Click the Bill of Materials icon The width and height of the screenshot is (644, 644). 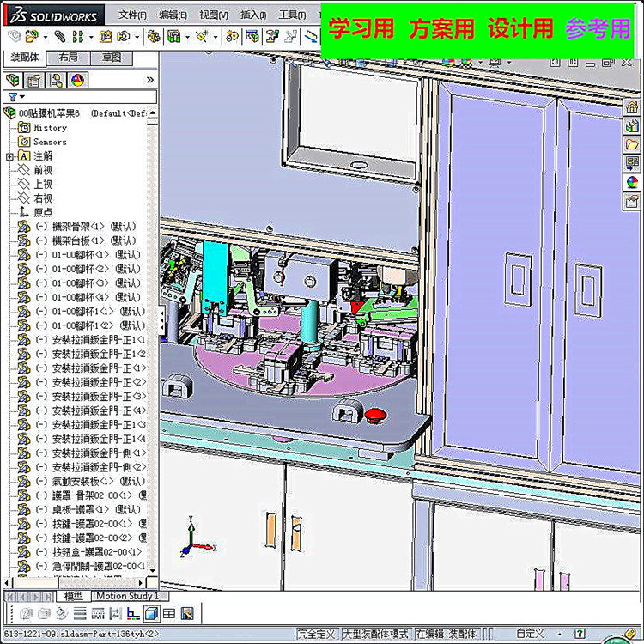pyautogui.click(x=252, y=37)
